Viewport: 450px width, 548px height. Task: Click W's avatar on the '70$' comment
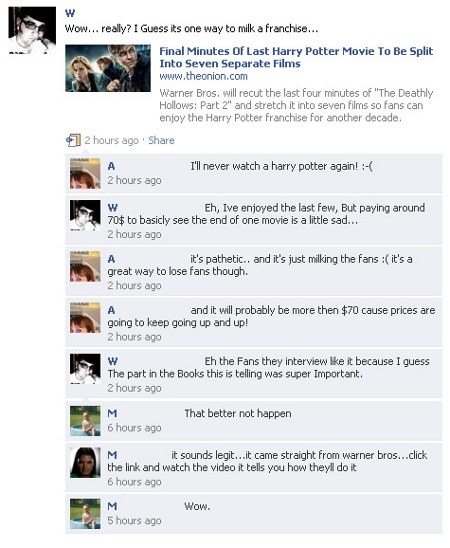(x=85, y=215)
